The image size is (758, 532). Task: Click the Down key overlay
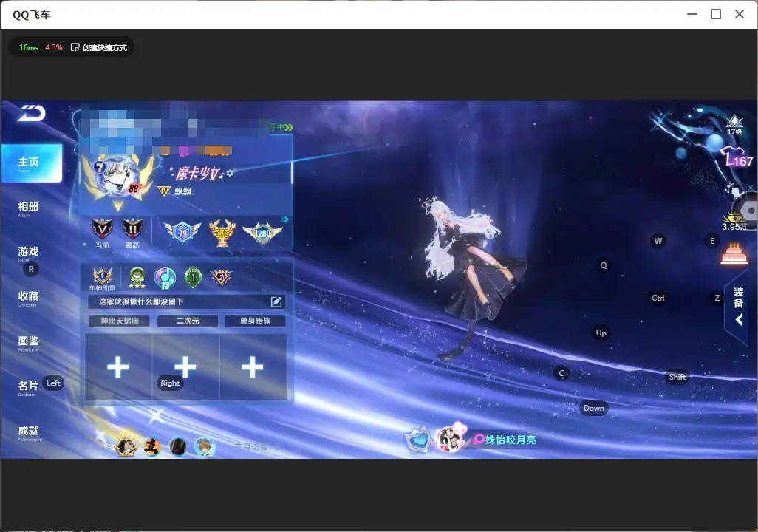(x=594, y=408)
